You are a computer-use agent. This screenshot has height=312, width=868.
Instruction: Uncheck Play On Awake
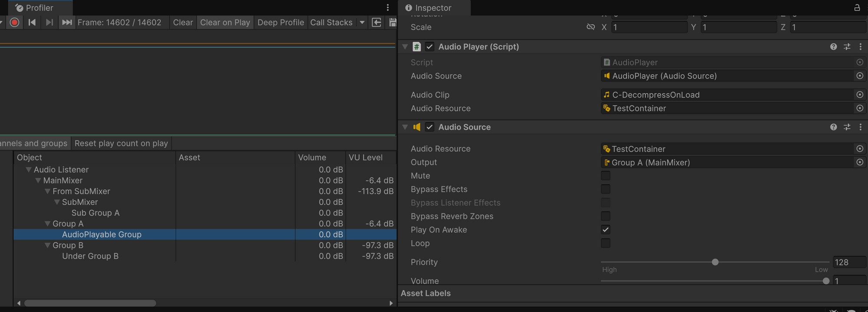(605, 230)
